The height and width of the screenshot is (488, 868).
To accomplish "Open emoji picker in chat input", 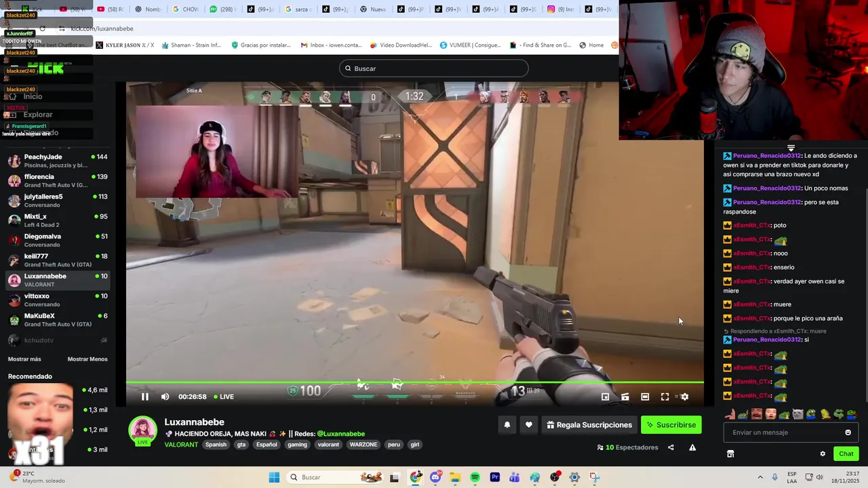I will point(848,432).
